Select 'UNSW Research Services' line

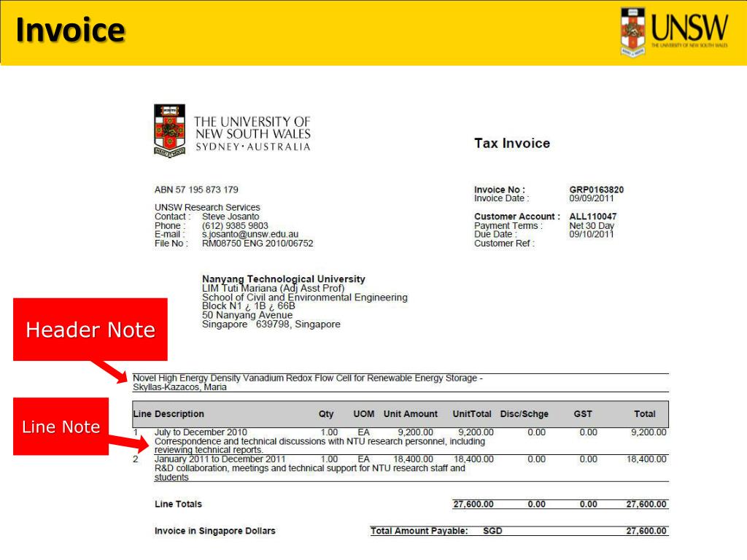click(207, 207)
